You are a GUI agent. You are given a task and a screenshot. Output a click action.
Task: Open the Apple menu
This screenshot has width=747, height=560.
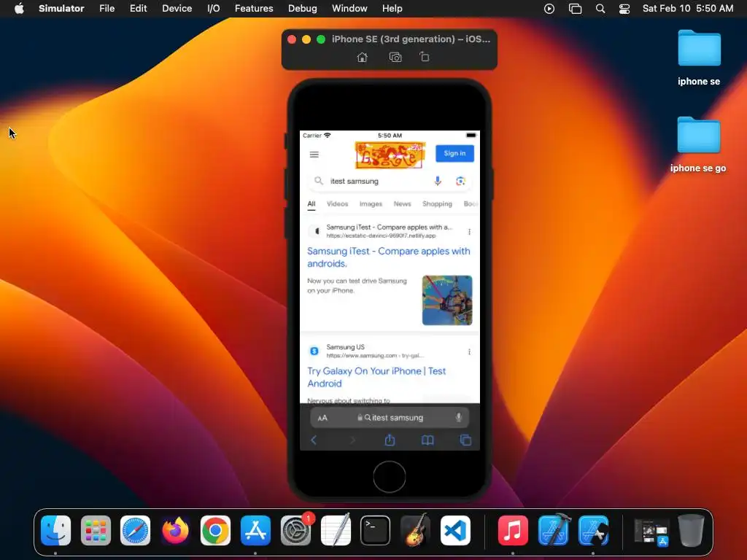point(19,9)
